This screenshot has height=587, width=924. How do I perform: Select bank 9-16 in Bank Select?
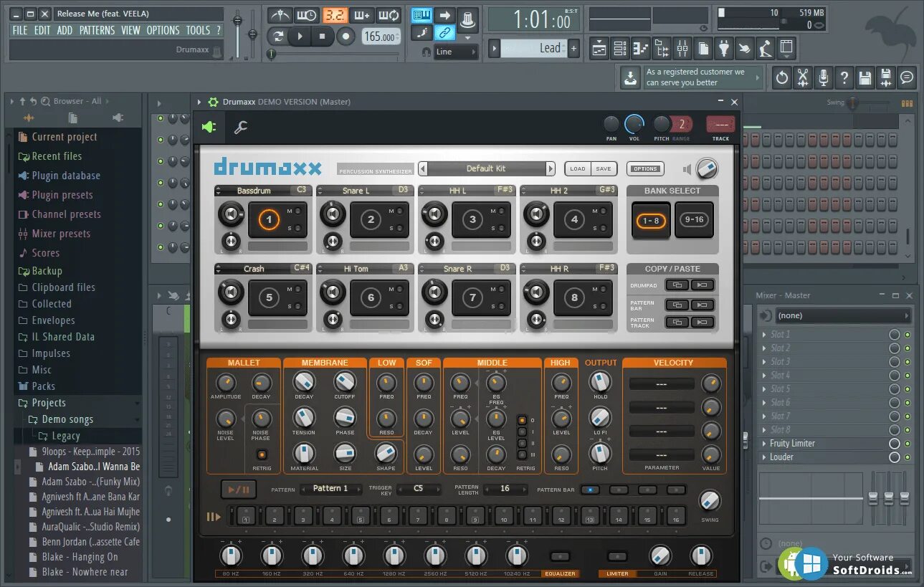coord(694,220)
